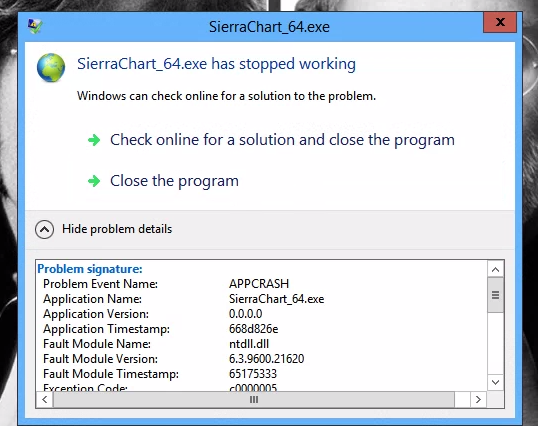Click the Application Version value 0.0.0.0
Screen dimensions: 553x434
(x=245, y=314)
